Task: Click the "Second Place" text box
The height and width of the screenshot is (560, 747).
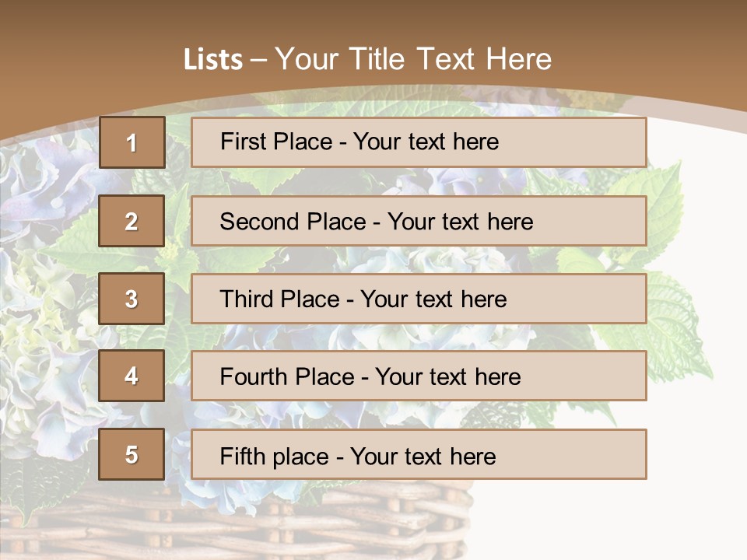Action: pyautogui.click(x=419, y=221)
